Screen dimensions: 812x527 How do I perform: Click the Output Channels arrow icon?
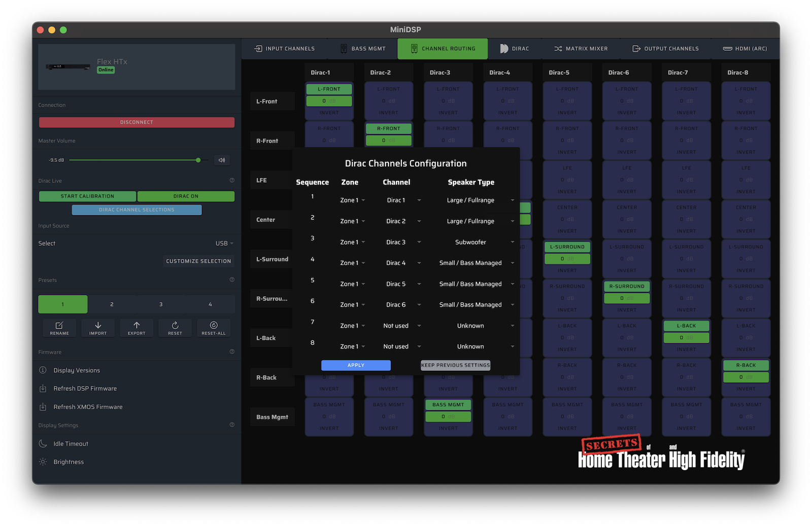pyautogui.click(x=636, y=49)
